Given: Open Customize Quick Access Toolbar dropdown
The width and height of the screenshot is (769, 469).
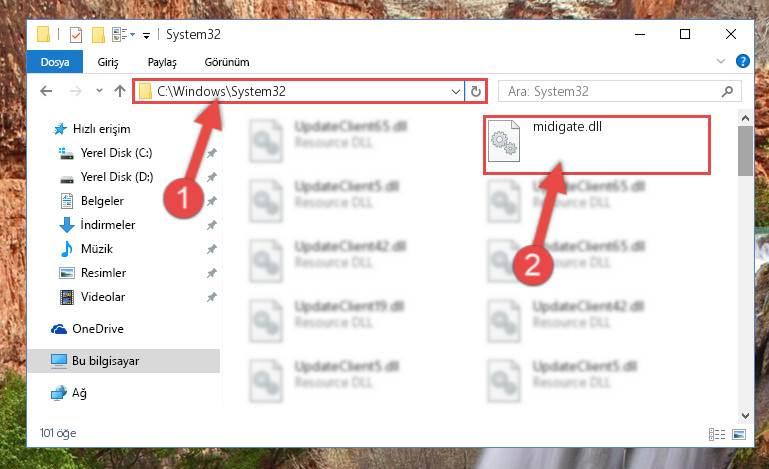Looking at the screenshot, I should (146, 35).
